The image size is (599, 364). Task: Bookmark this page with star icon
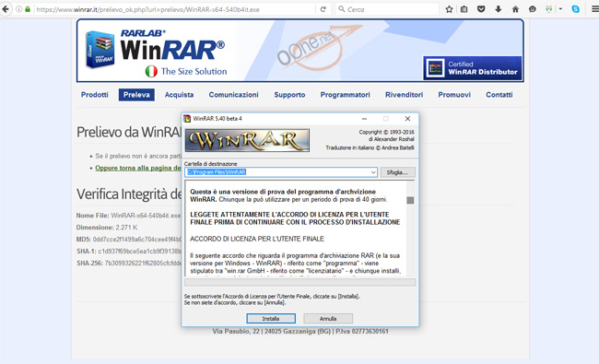click(449, 9)
